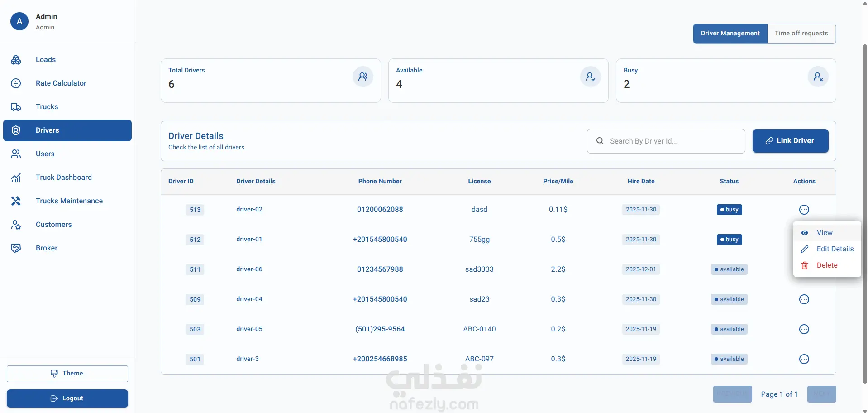The height and width of the screenshot is (413, 868).
Task: Go to Trucks via its truck icon
Action: click(x=16, y=107)
